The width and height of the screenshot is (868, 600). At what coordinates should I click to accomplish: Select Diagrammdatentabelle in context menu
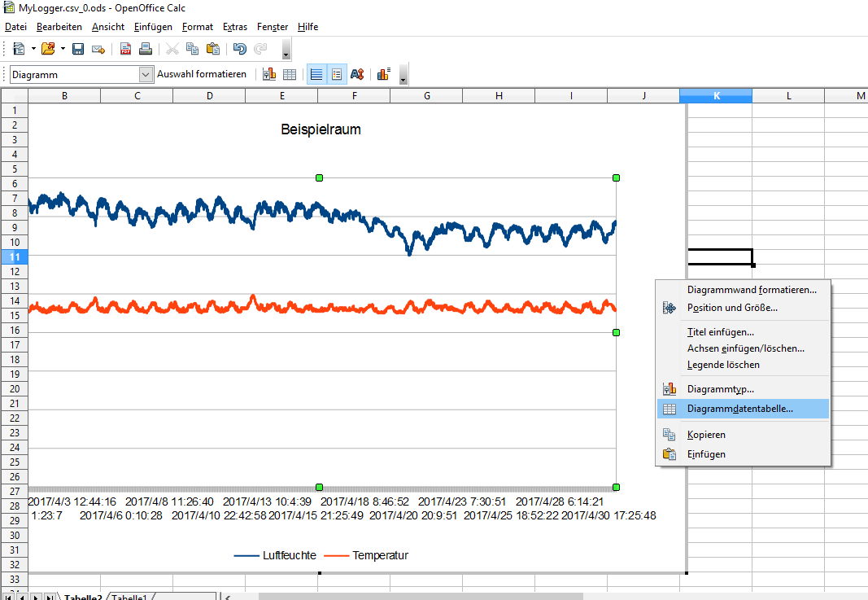coord(739,409)
